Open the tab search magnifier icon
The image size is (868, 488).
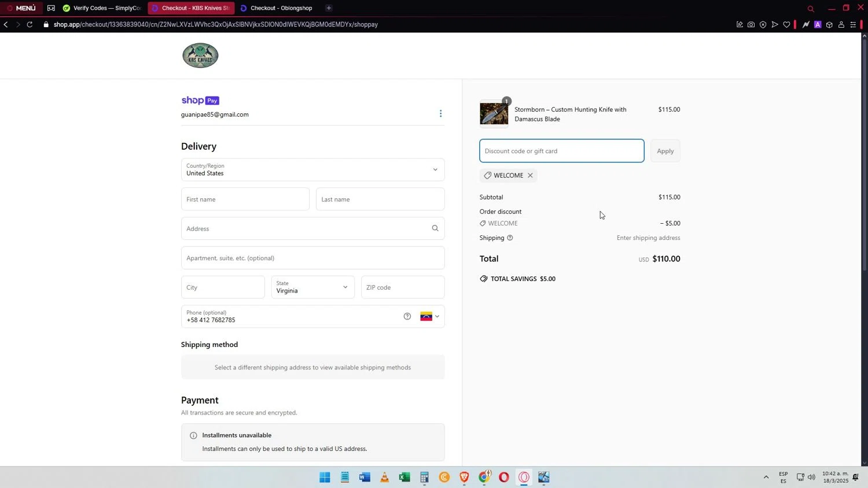click(x=811, y=9)
